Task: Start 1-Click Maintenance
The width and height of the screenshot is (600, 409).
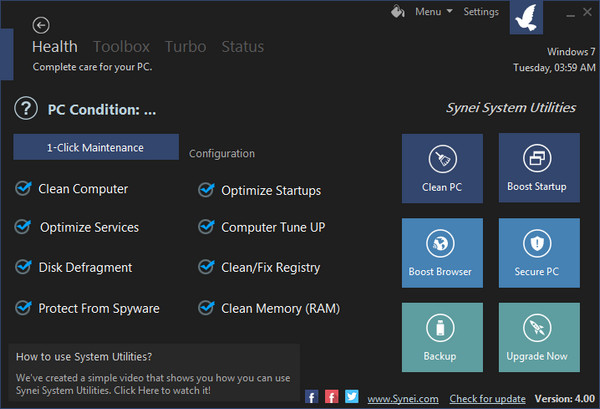Action: point(95,147)
